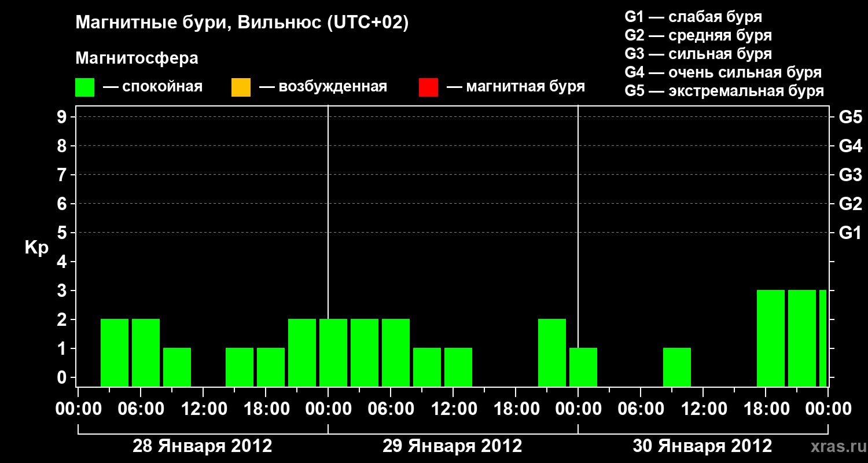Click the G4 — очень сильная буря line
The image size is (868, 463).
point(723,72)
